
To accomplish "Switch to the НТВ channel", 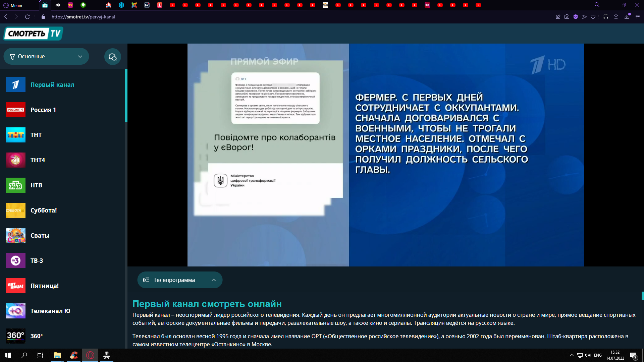I will [x=36, y=185].
